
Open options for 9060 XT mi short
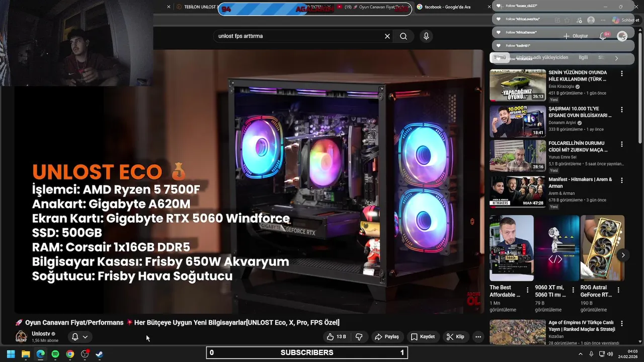coord(573,290)
